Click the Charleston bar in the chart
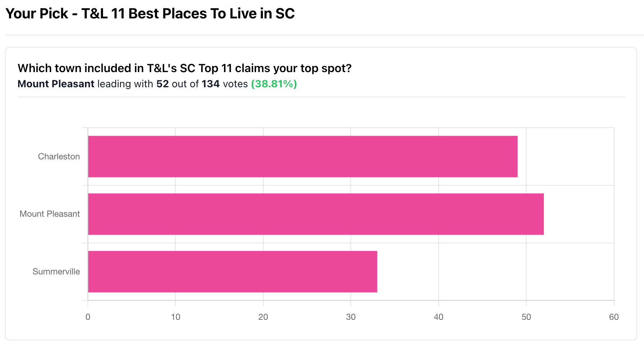 (x=303, y=156)
